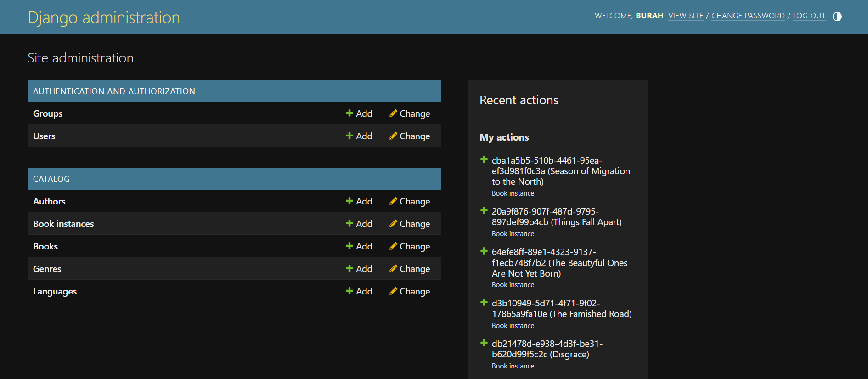
Task: Click Change text link for Users
Action: [415, 136]
